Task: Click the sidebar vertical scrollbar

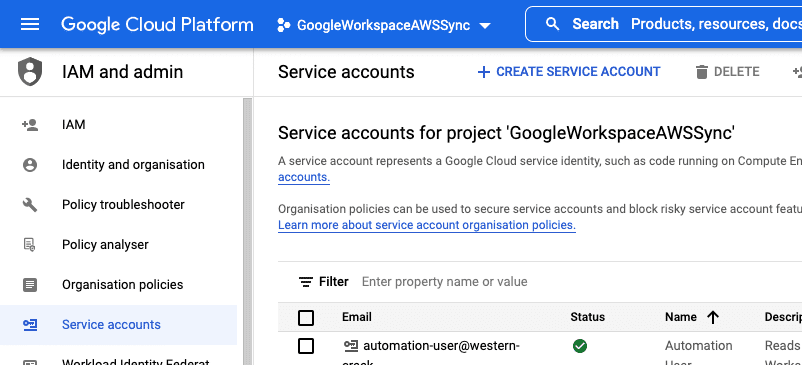Action: pyautogui.click(x=248, y=231)
